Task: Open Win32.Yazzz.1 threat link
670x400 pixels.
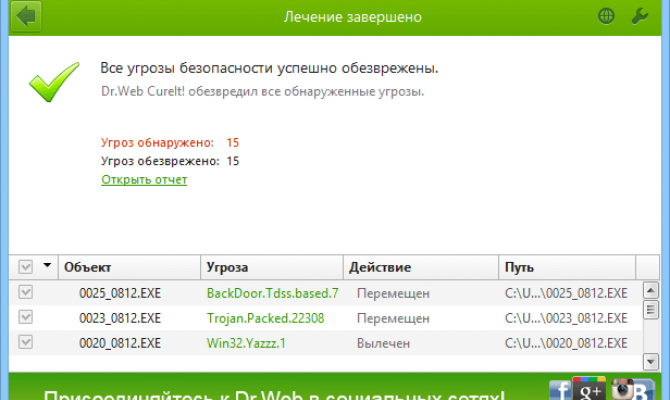Action: (246, 343)
